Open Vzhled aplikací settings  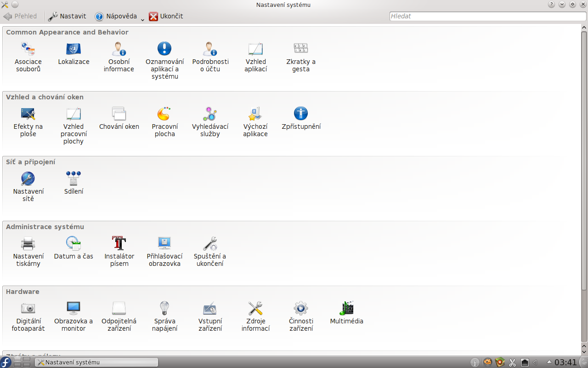255,57
